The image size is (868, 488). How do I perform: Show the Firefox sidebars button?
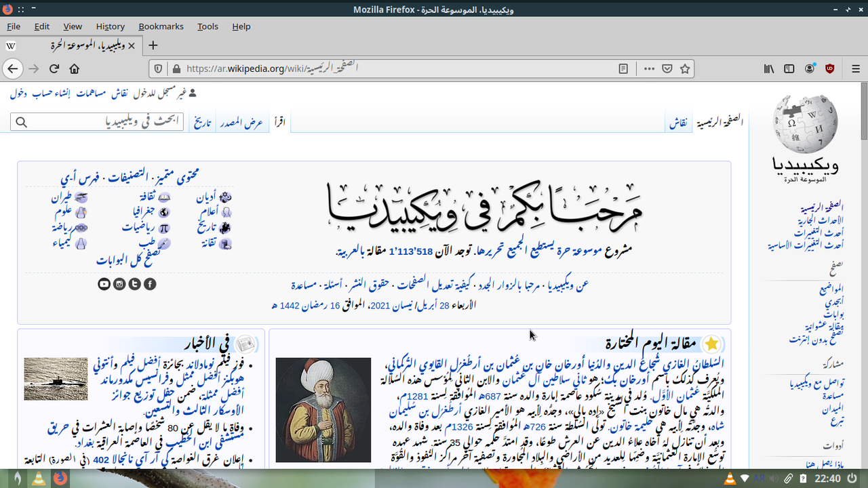coord(789,68)
